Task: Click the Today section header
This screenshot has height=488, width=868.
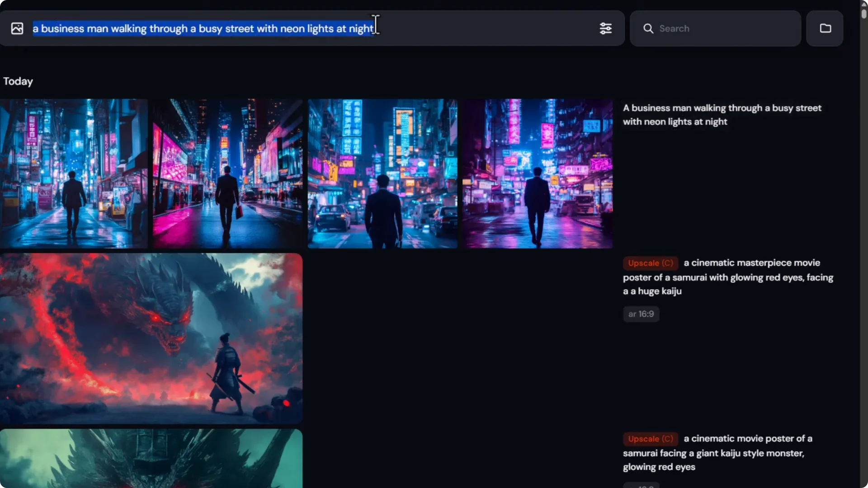Action: [18, 81]
